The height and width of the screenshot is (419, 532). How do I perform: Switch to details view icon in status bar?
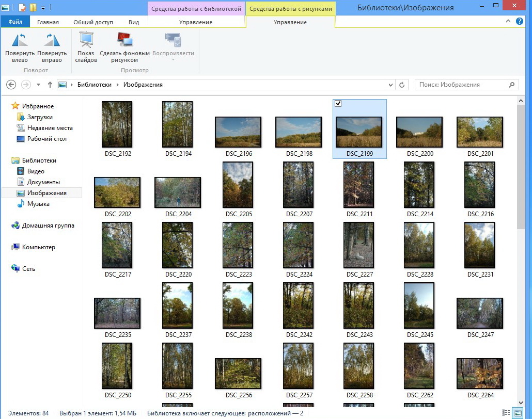click(x=506, y=413)
